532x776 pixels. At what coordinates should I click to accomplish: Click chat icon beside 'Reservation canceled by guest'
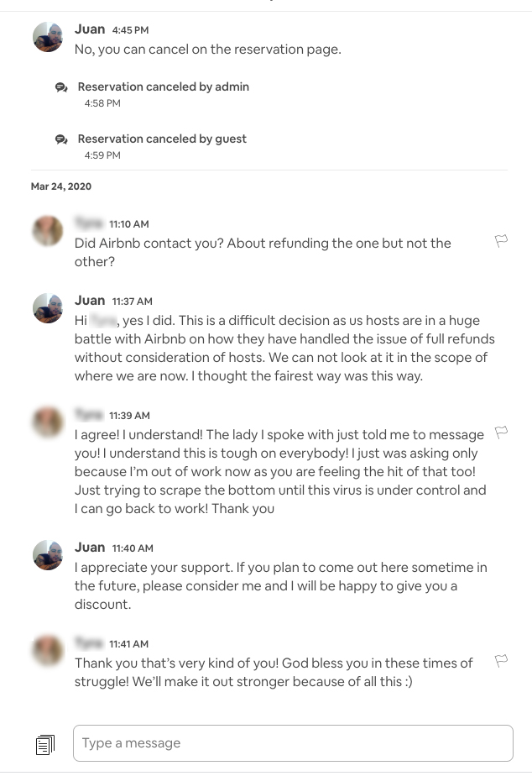pos(61,139)
